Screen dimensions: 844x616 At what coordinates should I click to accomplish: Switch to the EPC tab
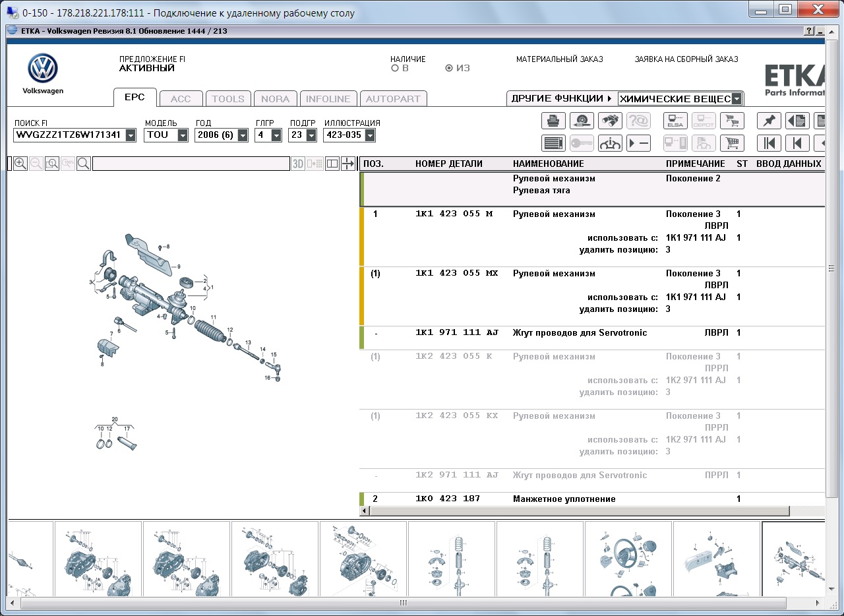click(x=135, y=98)
